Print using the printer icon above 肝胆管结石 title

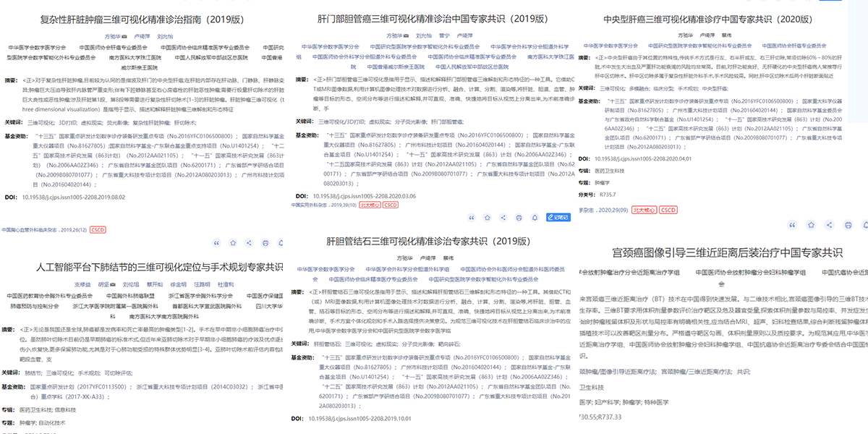520,217
